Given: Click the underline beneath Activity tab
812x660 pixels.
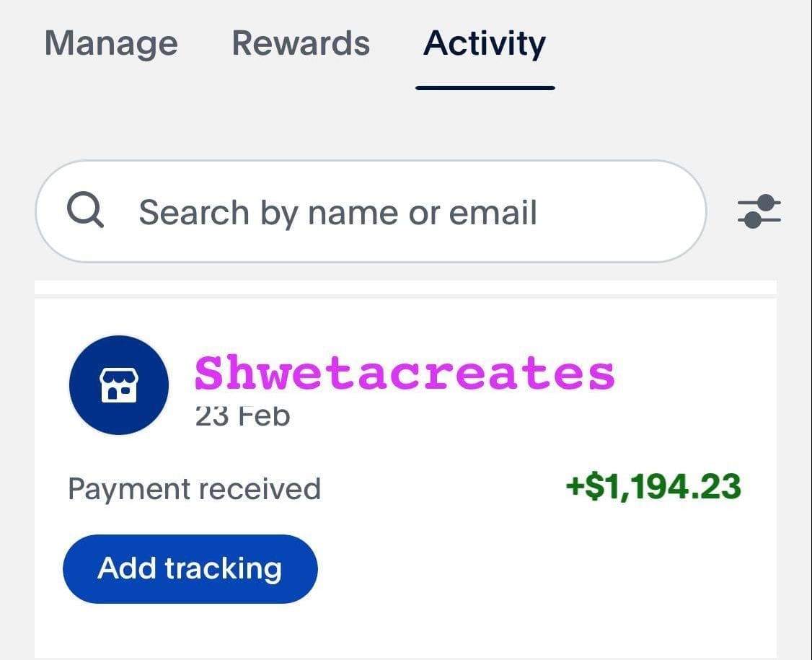Looking at the screenshot, I should 485,88.
